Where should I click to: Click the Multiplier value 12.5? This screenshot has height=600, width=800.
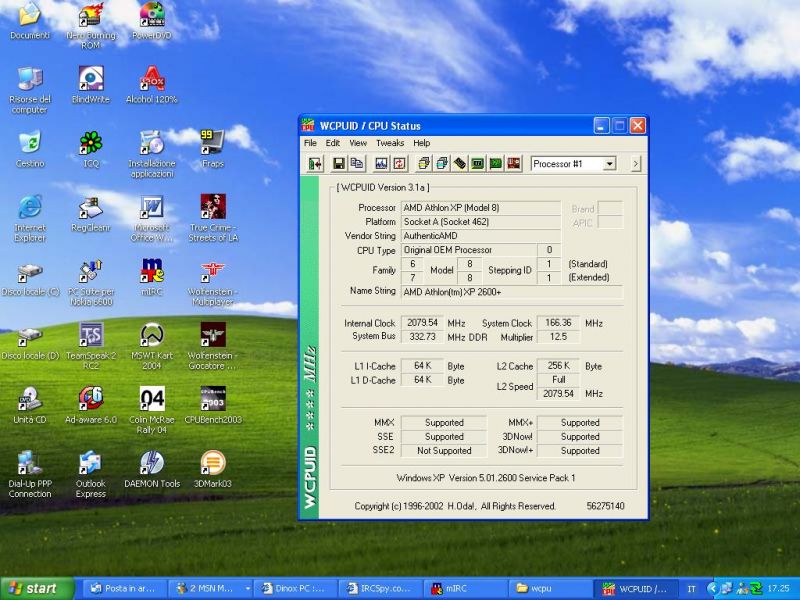point(558,337)
